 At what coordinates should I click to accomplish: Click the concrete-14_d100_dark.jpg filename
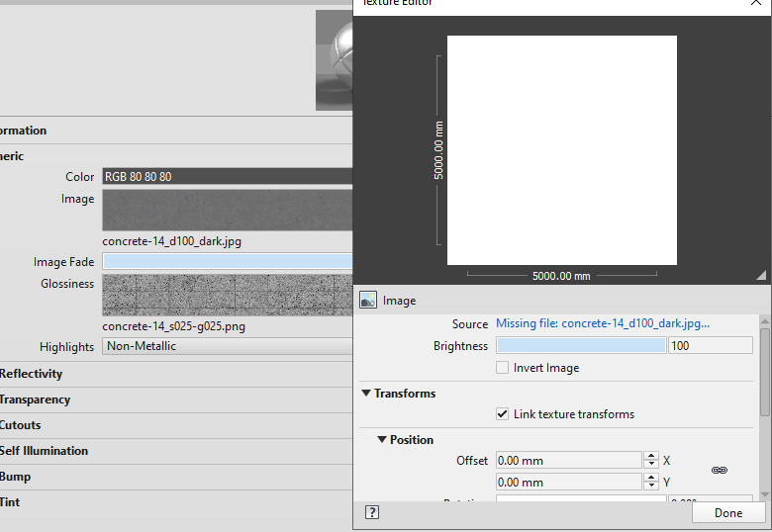coord(172,241)
